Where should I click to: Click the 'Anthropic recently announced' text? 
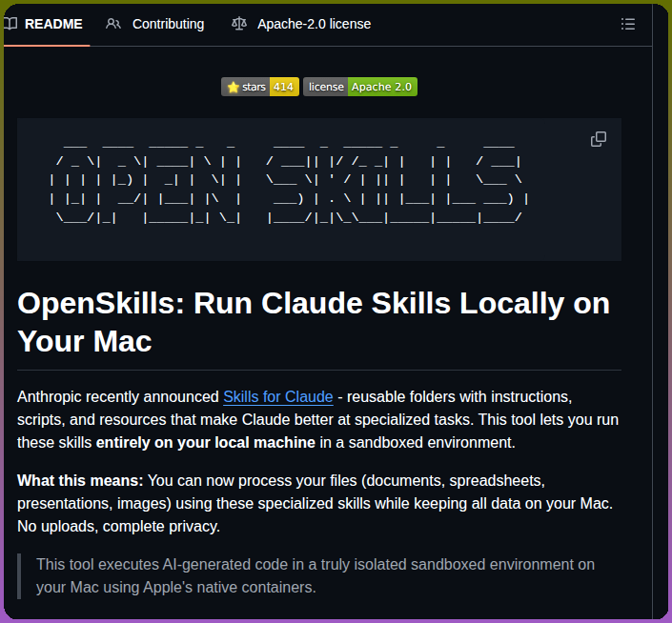[118, 397]
